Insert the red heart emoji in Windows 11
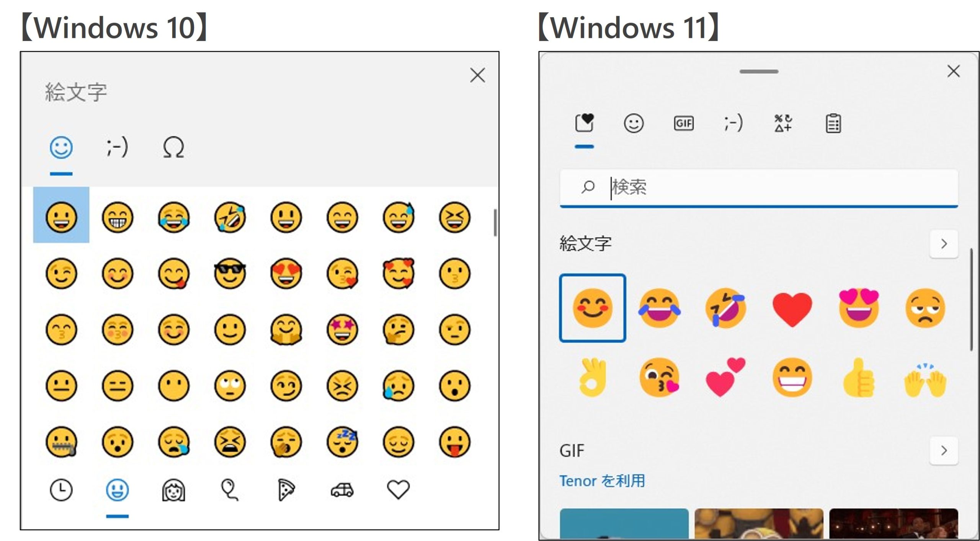Screen dimensions: 980x541 coord(792,309)
